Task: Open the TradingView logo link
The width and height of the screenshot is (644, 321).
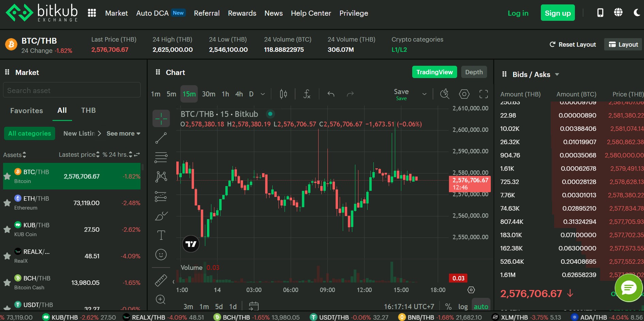Action: pyautogui.click(x=191, y=244)
